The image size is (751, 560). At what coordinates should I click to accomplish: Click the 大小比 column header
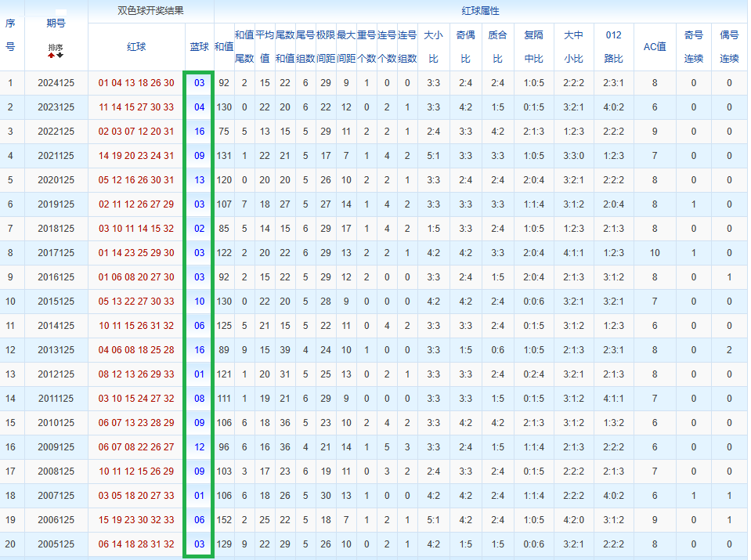click(x=434, y=46)
